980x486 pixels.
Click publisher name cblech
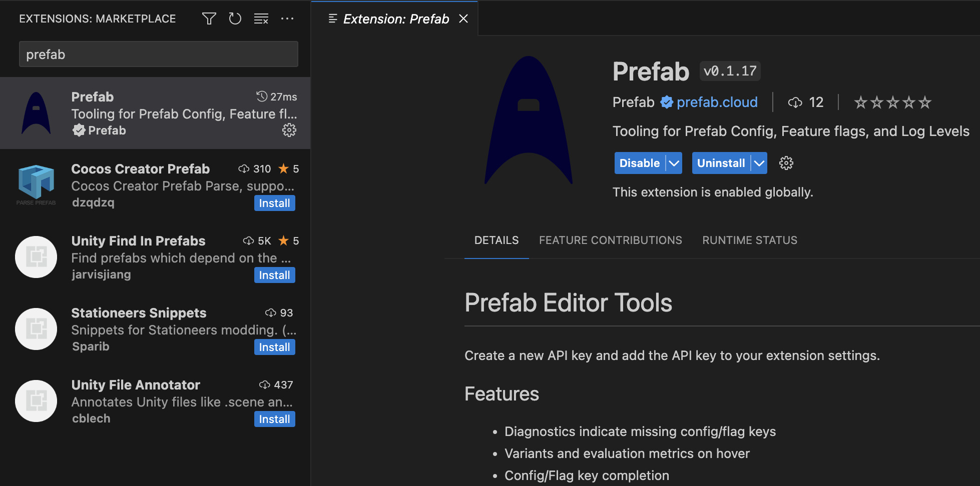pos(91,418)
